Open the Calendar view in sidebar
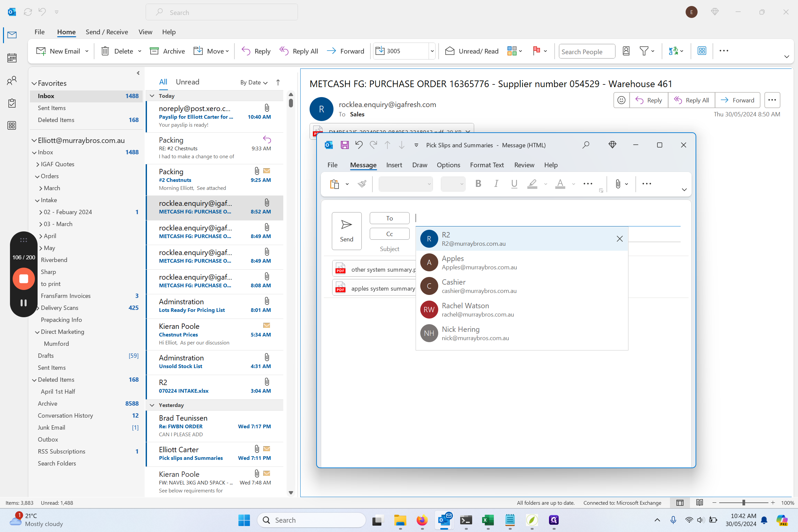 [12, 58]
